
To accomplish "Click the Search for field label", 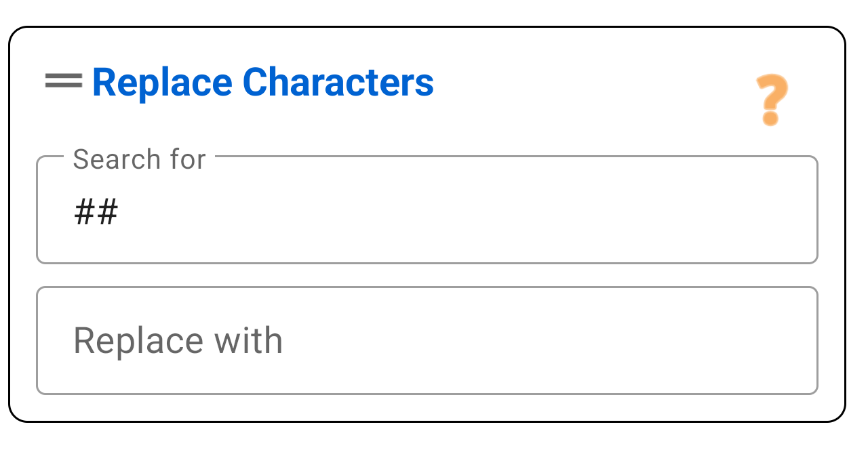I will pyautogui.click(x=139, y=159).
